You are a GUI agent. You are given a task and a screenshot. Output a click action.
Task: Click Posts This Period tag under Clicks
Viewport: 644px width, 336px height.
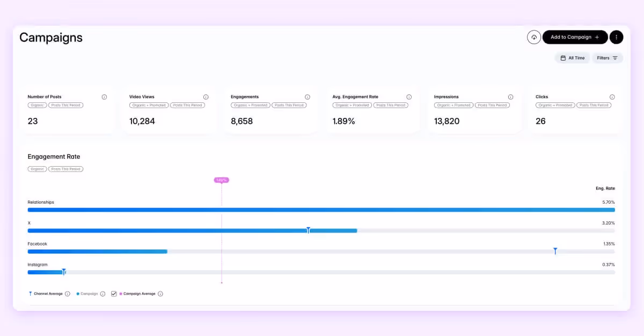point(594,105)
